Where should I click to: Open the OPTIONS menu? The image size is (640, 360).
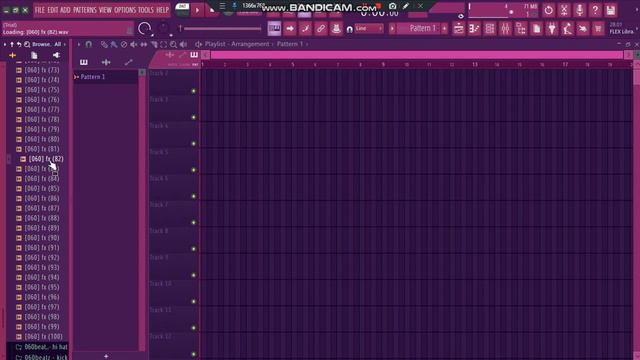pos(124,10)
